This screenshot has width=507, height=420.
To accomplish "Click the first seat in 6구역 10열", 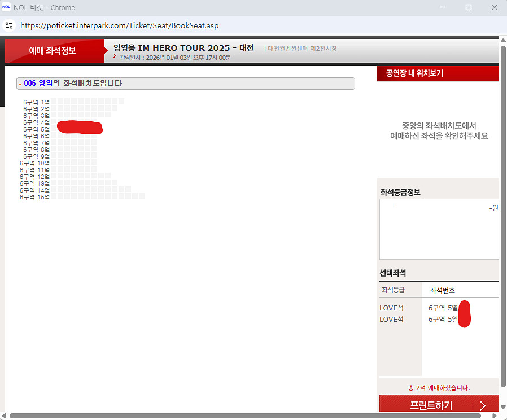I will pos(54,163).
